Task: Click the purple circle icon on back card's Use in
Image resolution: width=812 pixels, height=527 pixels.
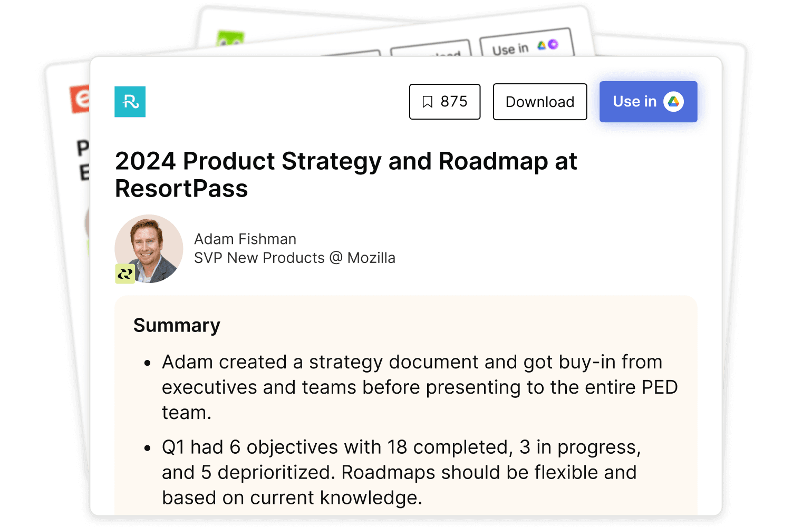Action: coord(552,44)
